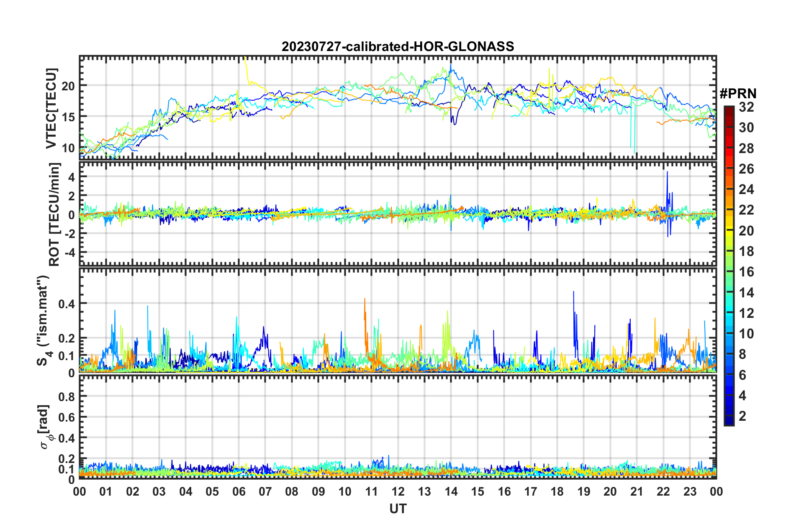Click ROT axis tick label 0

click(x=72, y=215)
